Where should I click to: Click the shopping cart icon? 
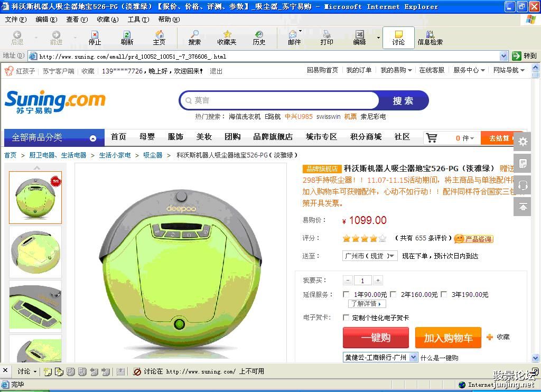[x=432, y=138]
